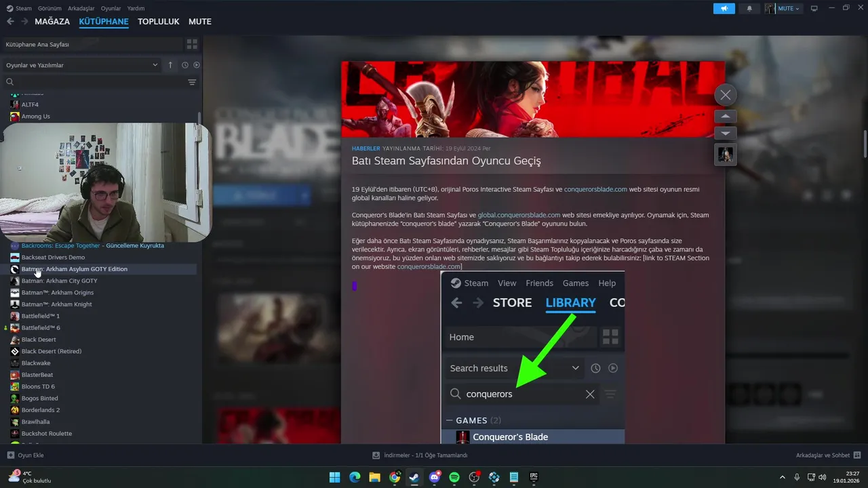Open Epic Games Launcher from taskbar
868x488 pixels.
pyautogui.click(x=534, y=477)
